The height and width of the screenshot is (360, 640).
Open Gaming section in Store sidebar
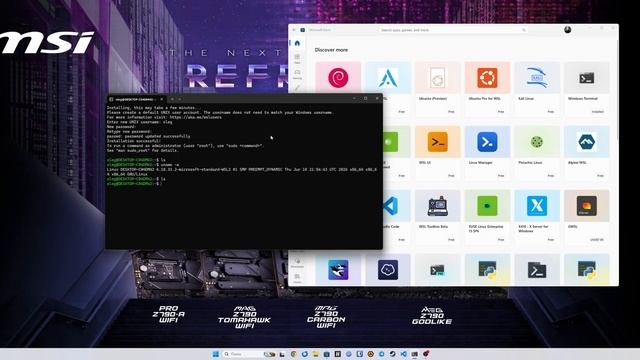[297, 74]
